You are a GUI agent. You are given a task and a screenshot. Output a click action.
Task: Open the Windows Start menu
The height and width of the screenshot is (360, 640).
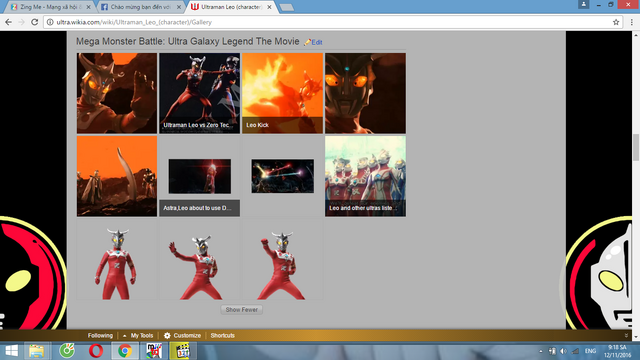click(11, 351)
